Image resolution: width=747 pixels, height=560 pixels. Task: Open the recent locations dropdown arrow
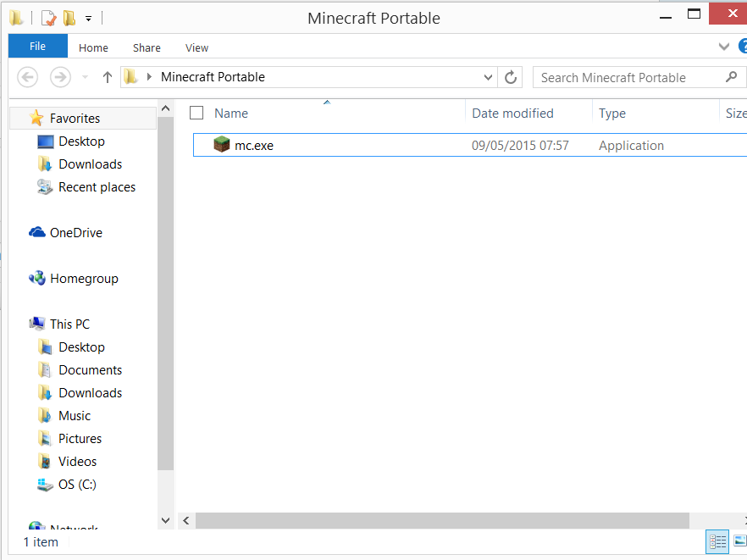[86, 77]
